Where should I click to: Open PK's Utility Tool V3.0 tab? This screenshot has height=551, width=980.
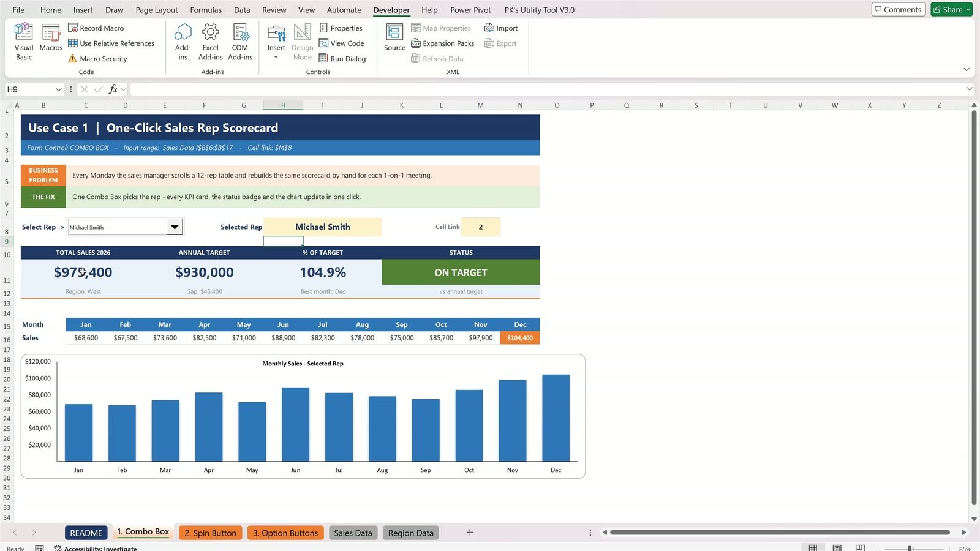tap(540, 10)
